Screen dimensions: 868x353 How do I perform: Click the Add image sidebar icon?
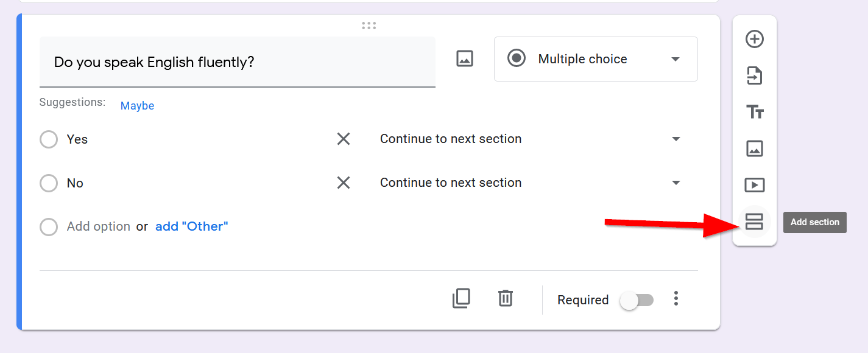pos(755,149)
